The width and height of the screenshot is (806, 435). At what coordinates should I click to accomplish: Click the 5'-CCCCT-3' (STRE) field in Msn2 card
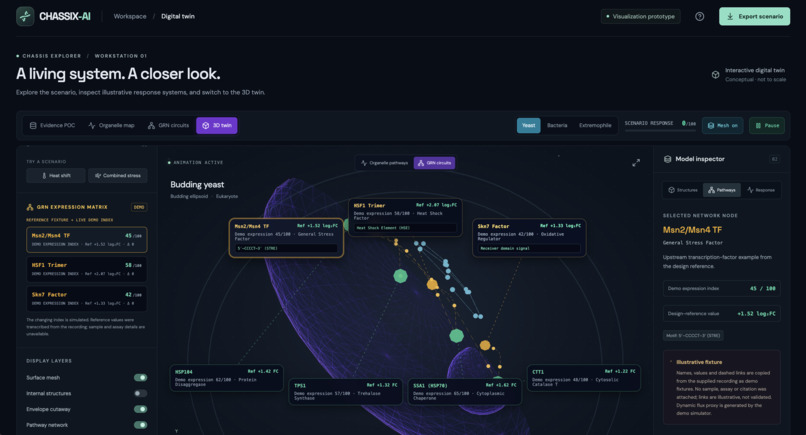click(286, 248)
